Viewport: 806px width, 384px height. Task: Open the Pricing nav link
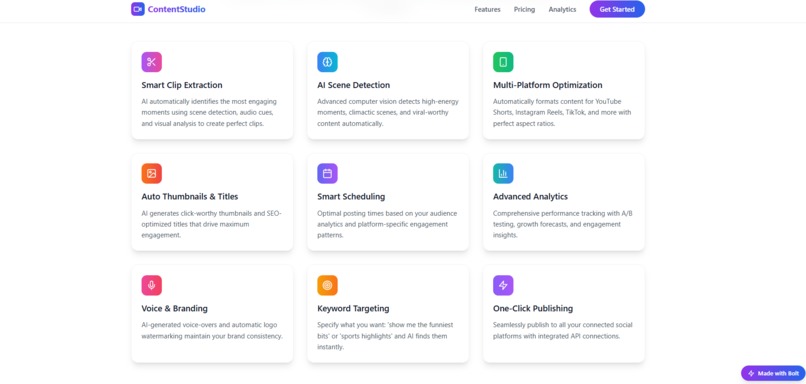(524, 9)
